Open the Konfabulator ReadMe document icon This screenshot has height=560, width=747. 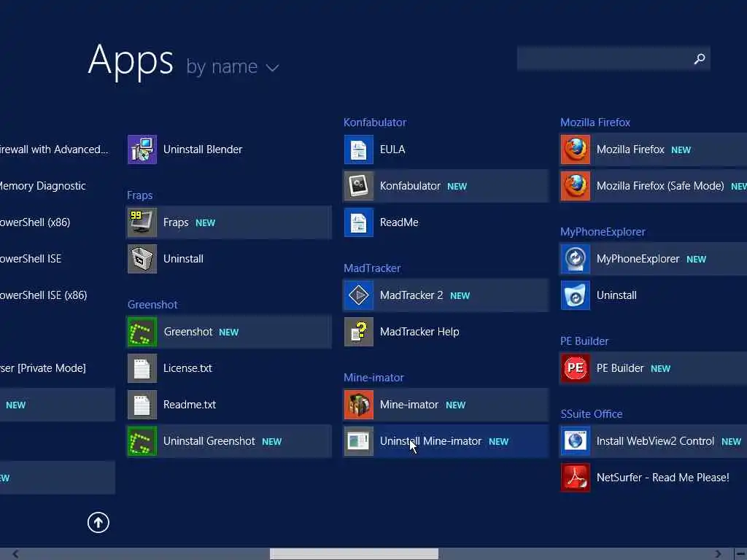pyautogui.click(x=359, y=222)
